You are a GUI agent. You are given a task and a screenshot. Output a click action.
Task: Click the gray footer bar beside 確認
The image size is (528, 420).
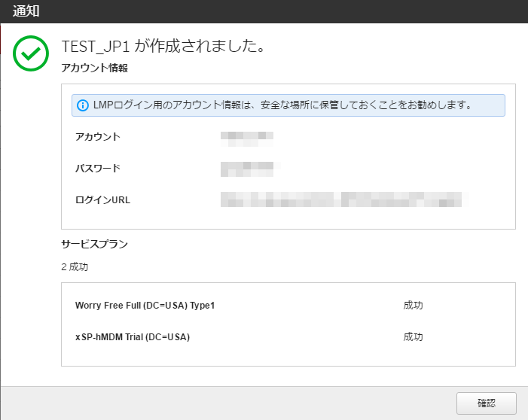[x=226, y=403]
